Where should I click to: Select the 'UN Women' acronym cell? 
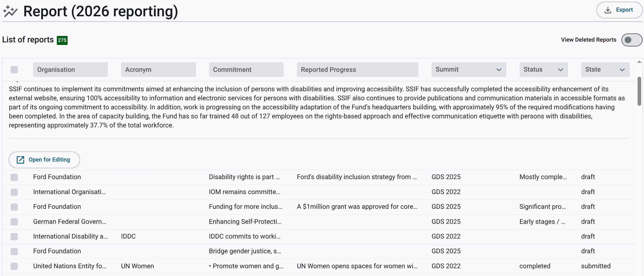pos(137,266)
